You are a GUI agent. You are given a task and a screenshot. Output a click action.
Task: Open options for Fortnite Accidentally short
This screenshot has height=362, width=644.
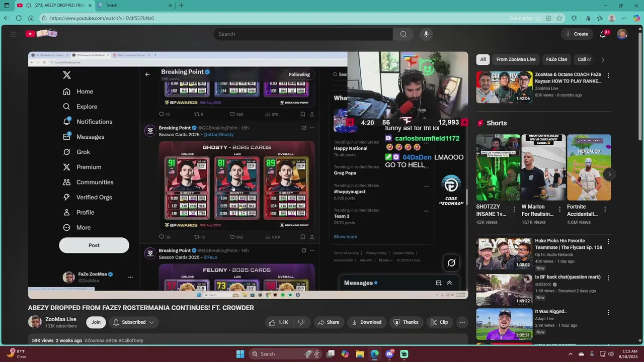coord(605,209)
